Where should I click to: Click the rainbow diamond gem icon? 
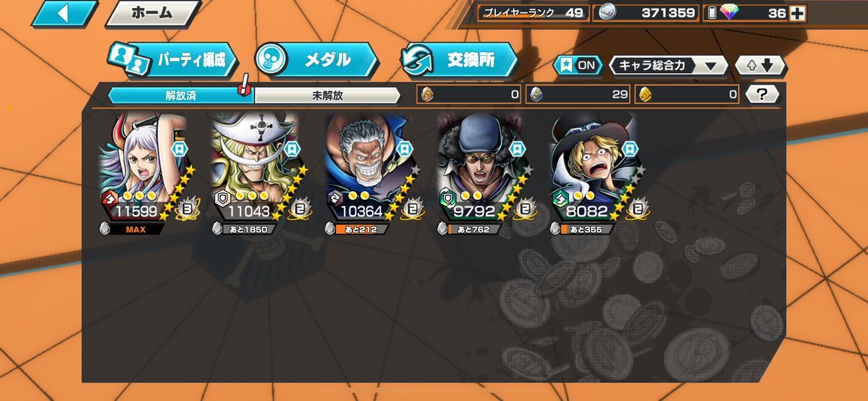pyautogui.click(x=728, y=13)
